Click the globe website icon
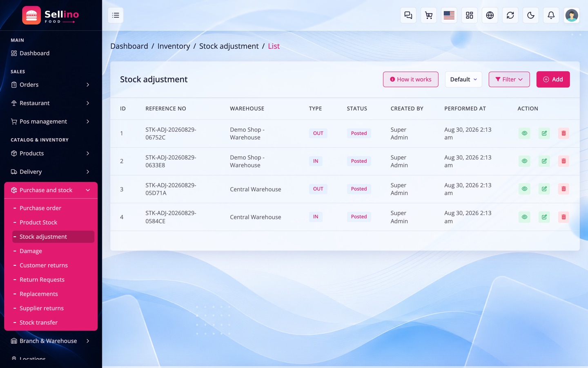588x368 pixels. click(x=490, y=16)
